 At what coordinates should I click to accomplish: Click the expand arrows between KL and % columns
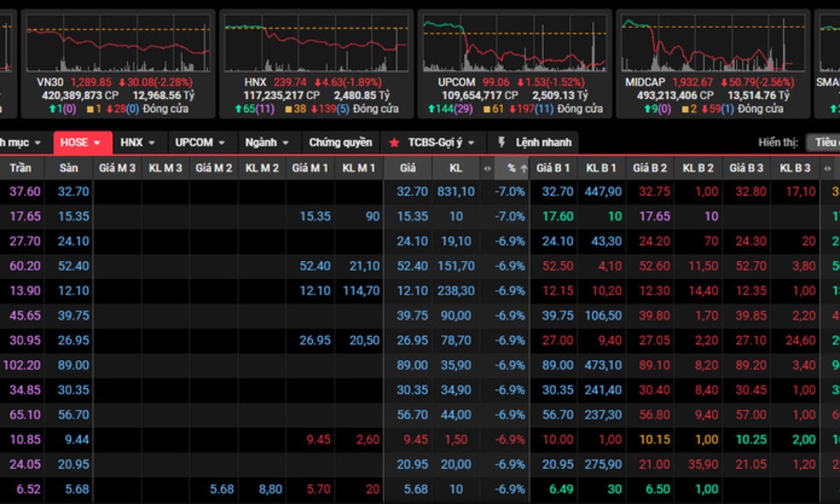pyautogui.click(x=487, y=168)
